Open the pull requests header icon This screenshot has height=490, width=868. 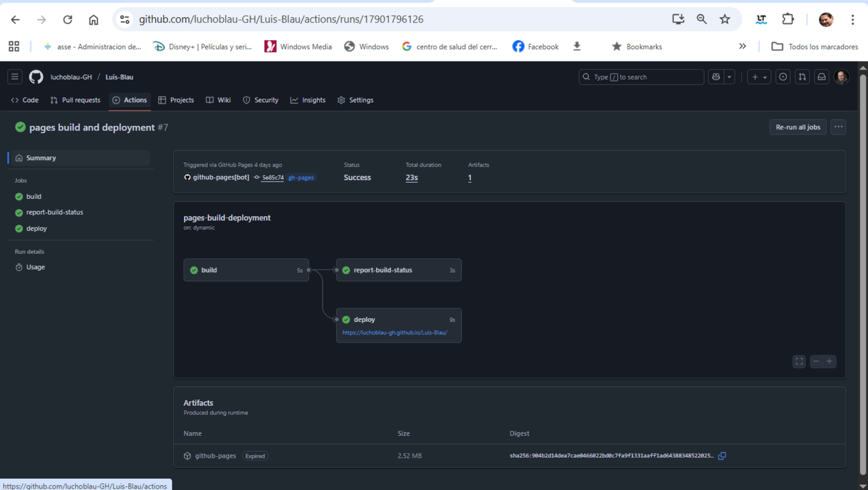pos(802,77)
